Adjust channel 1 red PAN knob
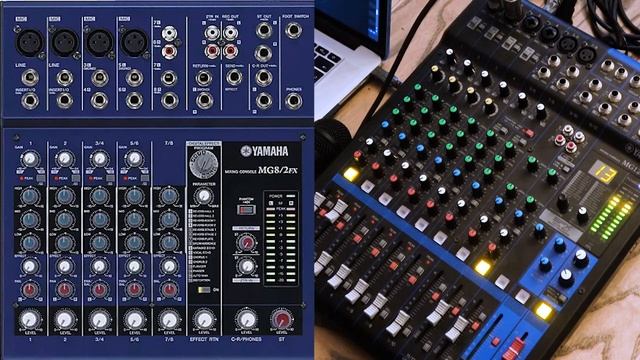640x360 pixels. [x=30, y=290]
